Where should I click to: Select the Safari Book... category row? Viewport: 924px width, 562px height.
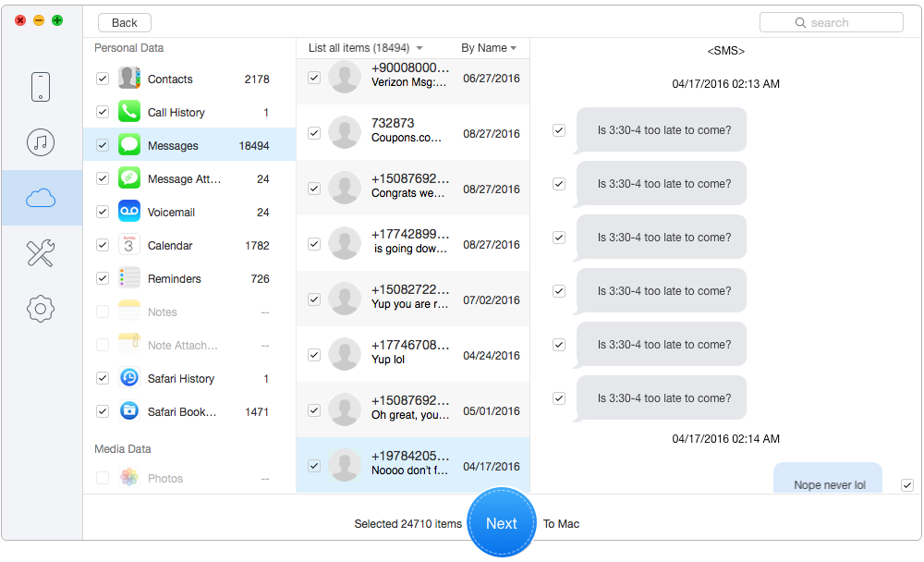(189, 411)
